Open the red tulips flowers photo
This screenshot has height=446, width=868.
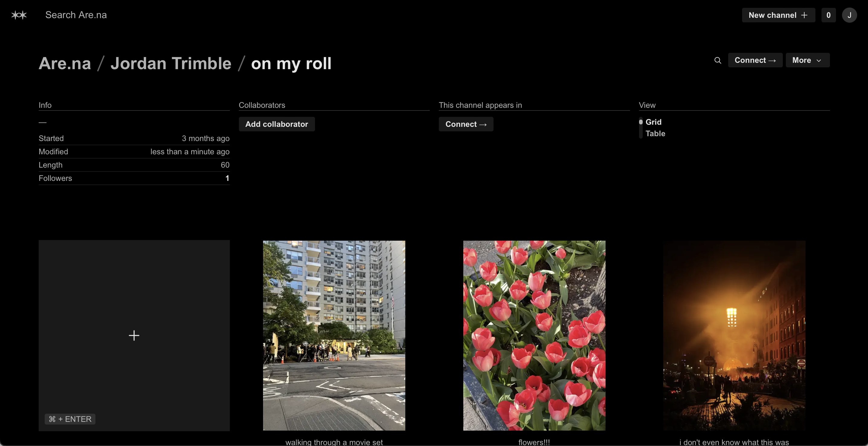534,335
